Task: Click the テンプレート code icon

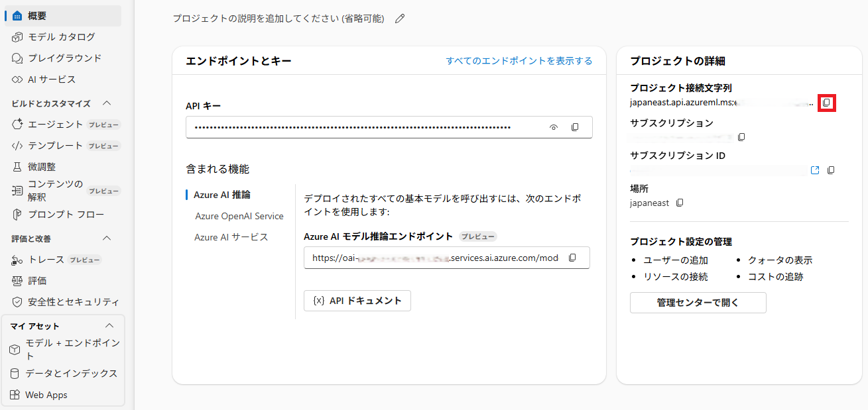Action: pos(17,146)
